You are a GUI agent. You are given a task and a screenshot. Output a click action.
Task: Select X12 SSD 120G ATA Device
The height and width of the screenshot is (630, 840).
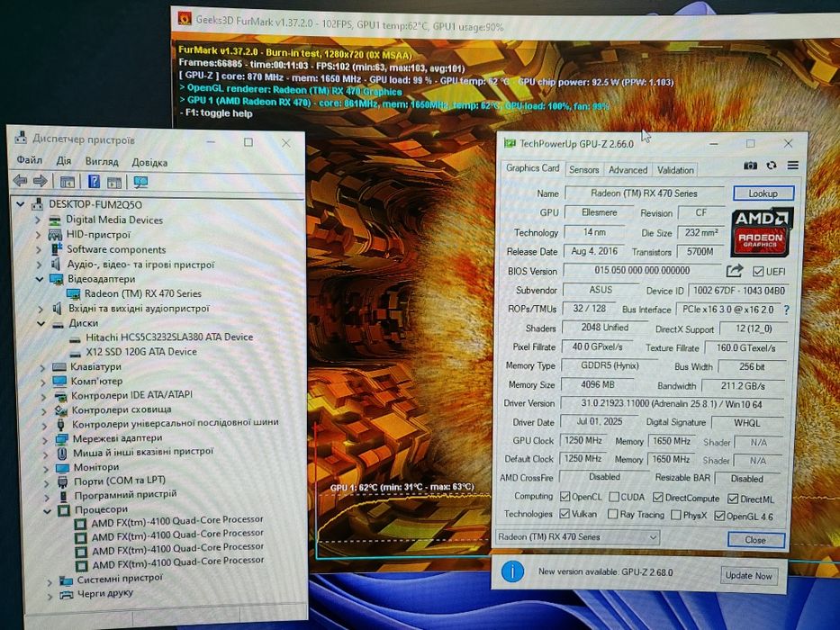[140, 351]
